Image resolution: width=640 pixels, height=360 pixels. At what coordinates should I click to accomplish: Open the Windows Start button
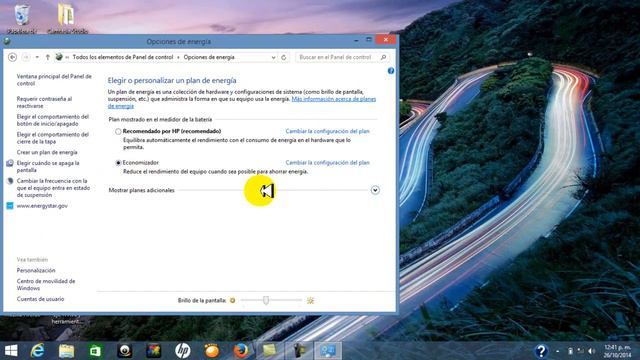(x=11, y=351)
